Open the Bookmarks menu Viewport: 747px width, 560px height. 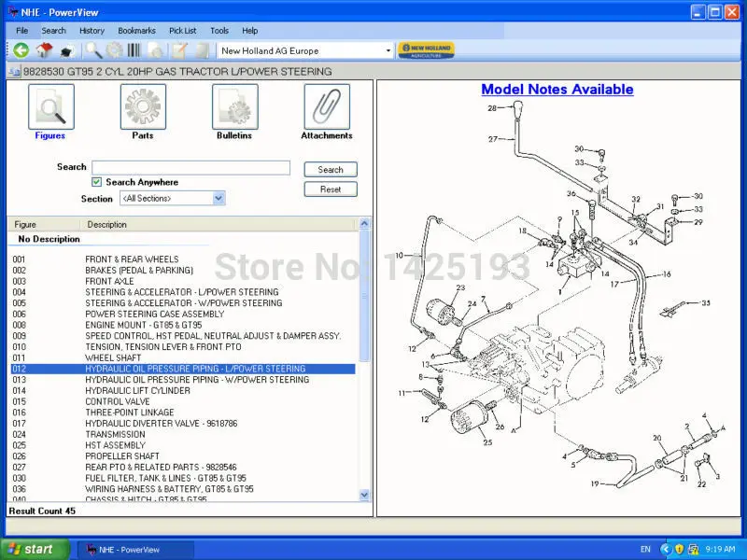click(136, 31)
